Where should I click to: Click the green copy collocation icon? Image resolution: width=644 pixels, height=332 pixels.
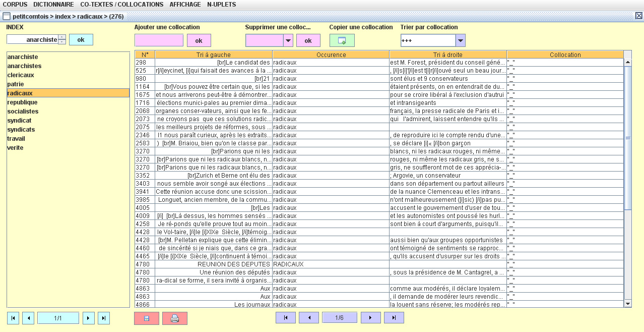pyautogui.click(x=342, y=40)
